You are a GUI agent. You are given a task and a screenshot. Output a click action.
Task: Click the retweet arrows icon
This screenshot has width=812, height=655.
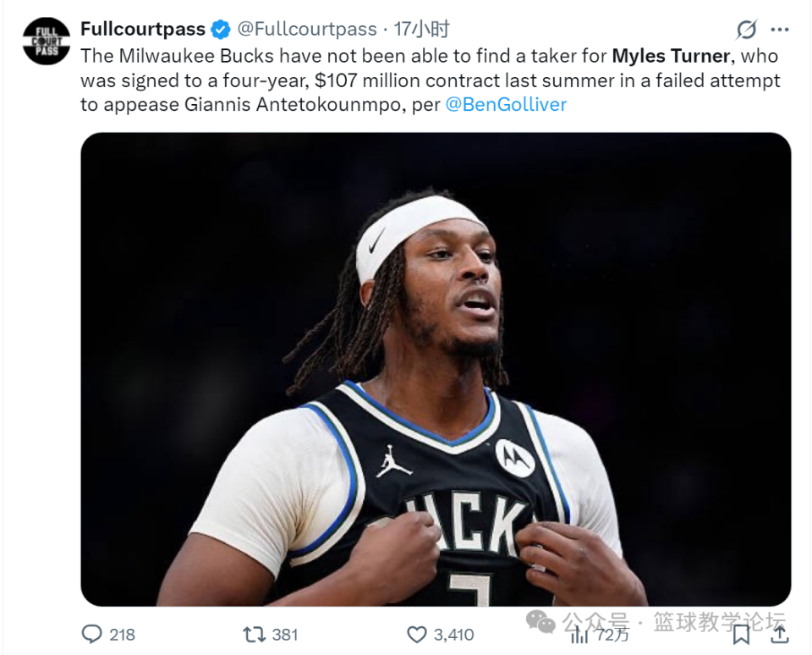pos(255,635)
